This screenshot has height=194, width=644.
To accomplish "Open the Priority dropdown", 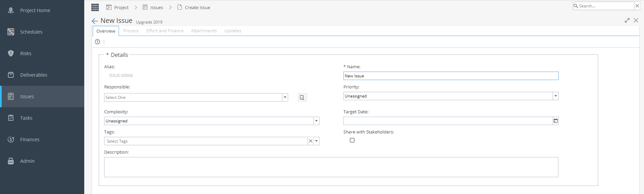I will click(451, 96).
